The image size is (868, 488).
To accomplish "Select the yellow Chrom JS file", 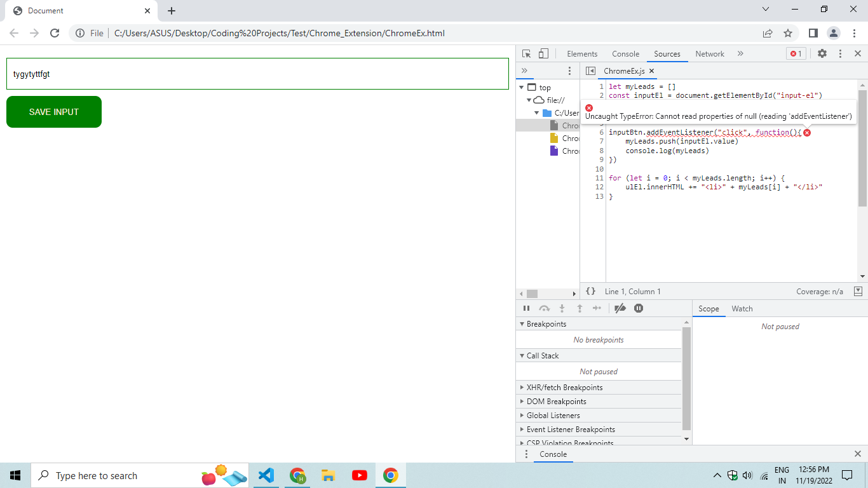I will coord(565,139).
